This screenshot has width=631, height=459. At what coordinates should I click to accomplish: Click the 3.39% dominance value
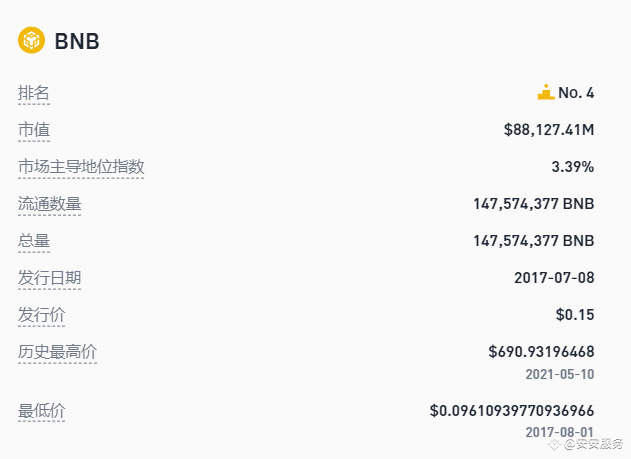point(573,167)
